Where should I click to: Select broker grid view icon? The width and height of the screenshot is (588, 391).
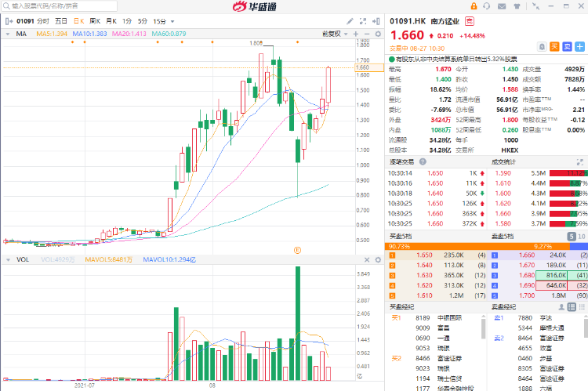point(582,307)
